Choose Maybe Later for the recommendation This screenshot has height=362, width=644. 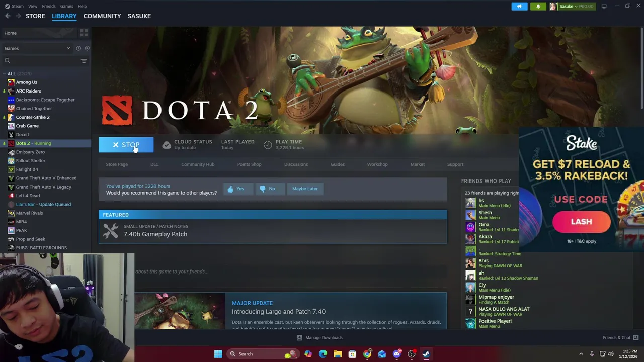(305, 189)
